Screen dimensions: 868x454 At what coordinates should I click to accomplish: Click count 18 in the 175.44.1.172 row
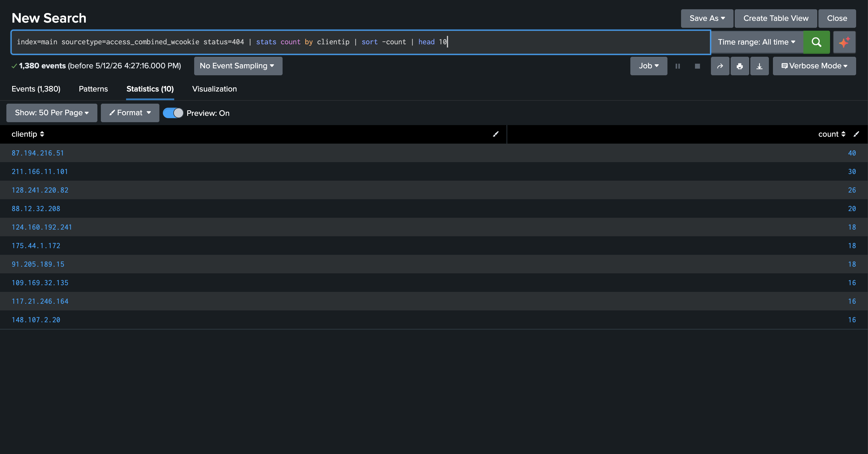852,246
